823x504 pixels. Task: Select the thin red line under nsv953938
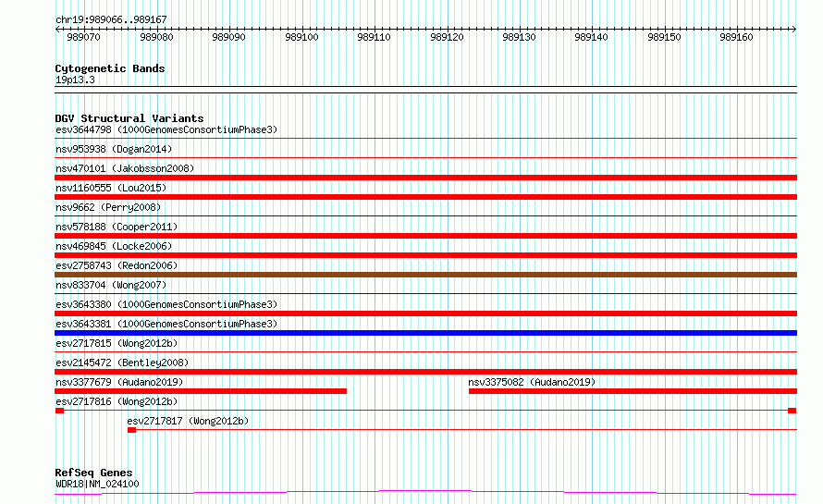tap(425, 157)
